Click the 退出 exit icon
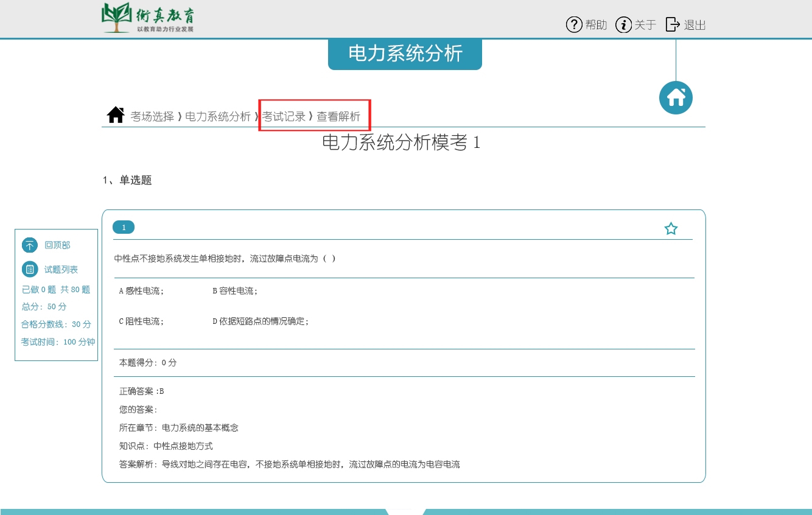812x515 pixels. pos(673,24)
